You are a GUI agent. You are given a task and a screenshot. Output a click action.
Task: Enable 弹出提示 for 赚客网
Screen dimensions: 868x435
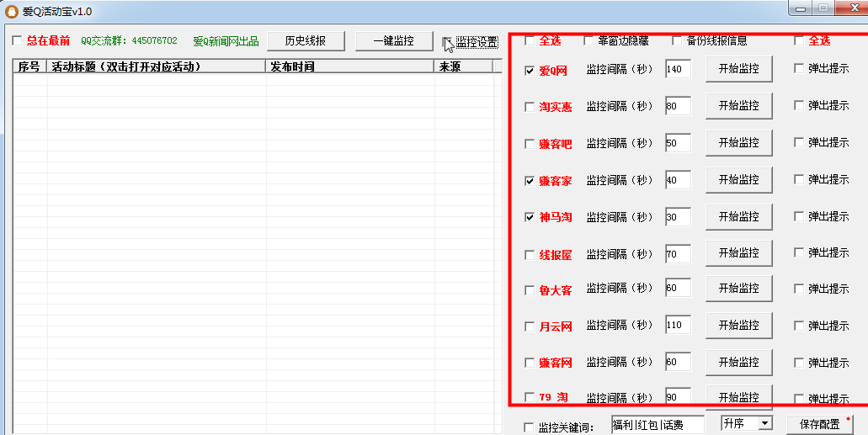tap(799, 363)
